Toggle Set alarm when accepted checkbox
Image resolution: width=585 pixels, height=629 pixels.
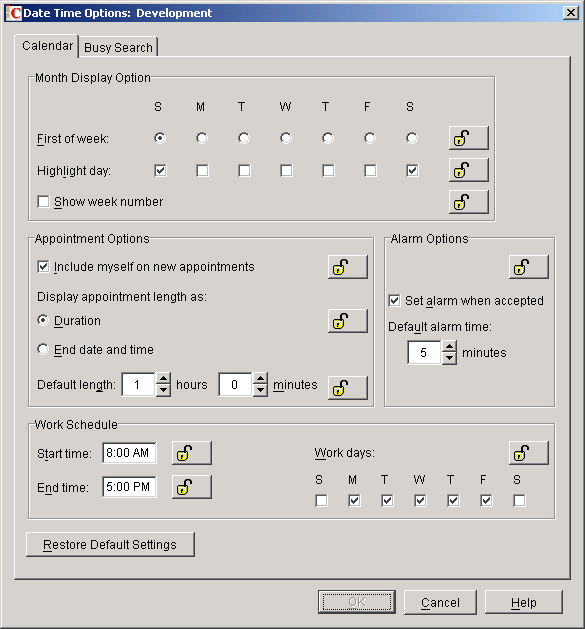tap(394, 300)
